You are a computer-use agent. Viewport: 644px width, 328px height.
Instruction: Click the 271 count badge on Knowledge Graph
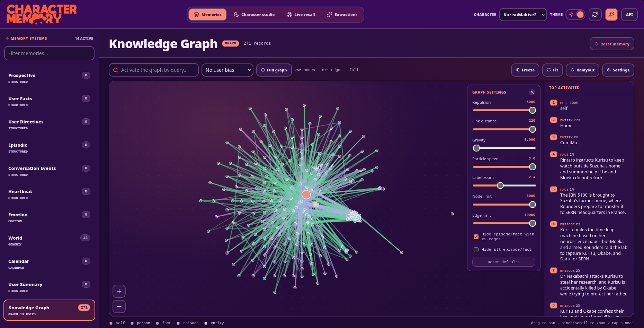[x=84, y=308]
